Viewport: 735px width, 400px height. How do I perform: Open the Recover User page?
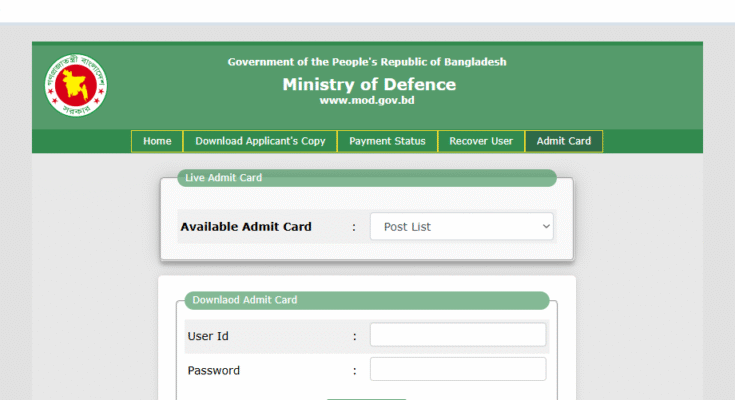[x=481, y=141]
